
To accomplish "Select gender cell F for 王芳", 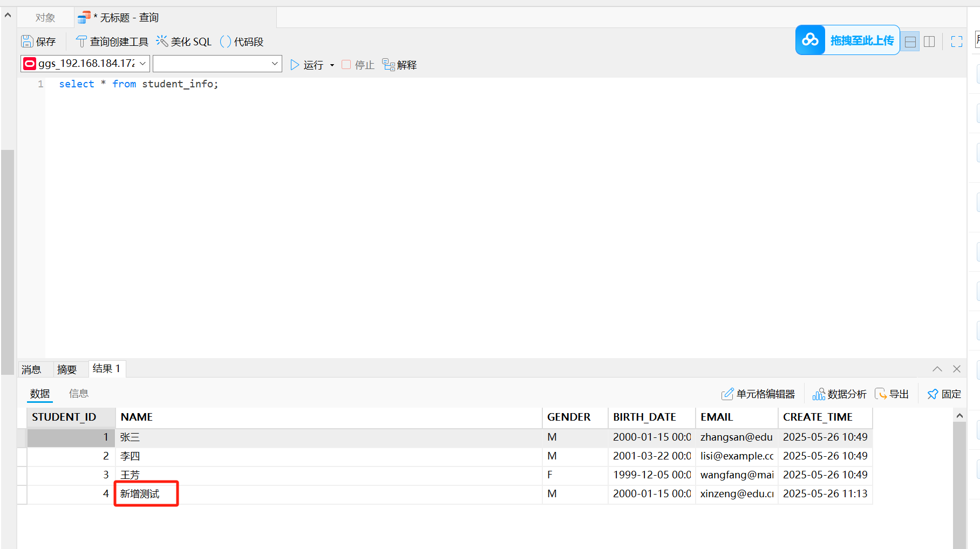I will point(575,475).
